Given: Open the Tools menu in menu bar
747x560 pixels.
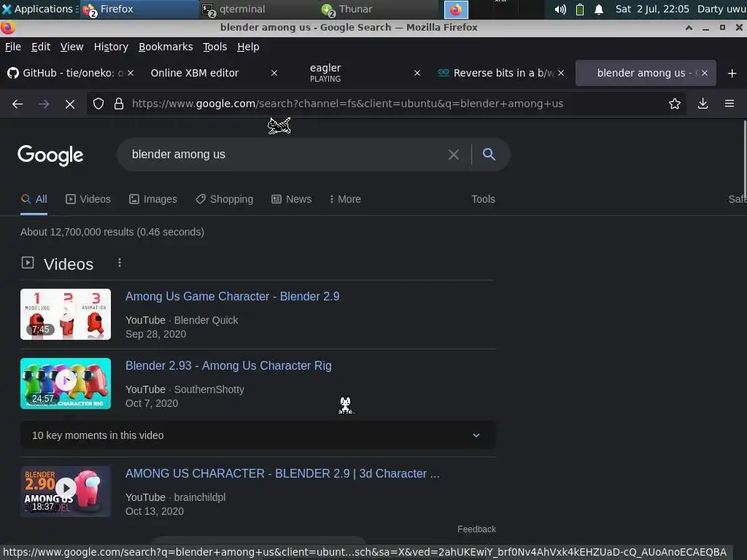Looking at the screenshot, I should pyautogui.click(x=214, y=47).
